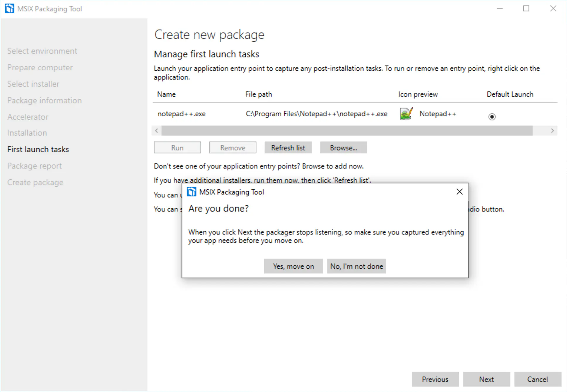Open the Create package step
The image size is (567, 392).
click(x=35, y=182)
